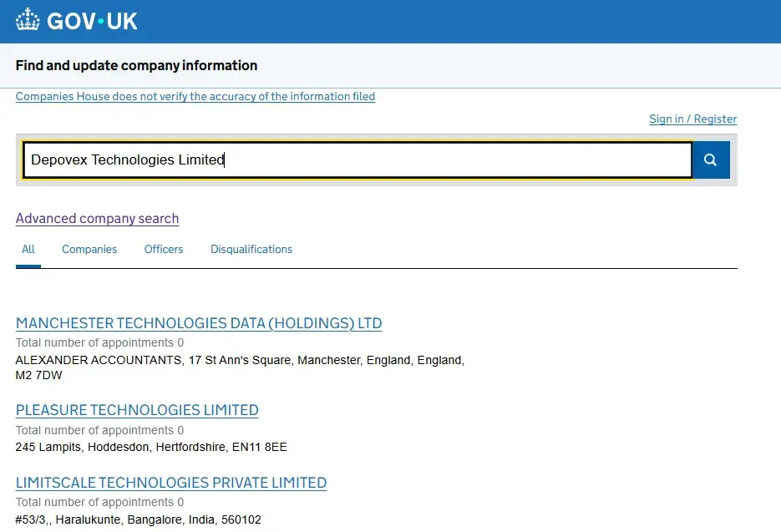Click the 'M2 7DW' postcode text
Image resolution: width=781 pixels, height=532 pixels.
tap(39, 375)
